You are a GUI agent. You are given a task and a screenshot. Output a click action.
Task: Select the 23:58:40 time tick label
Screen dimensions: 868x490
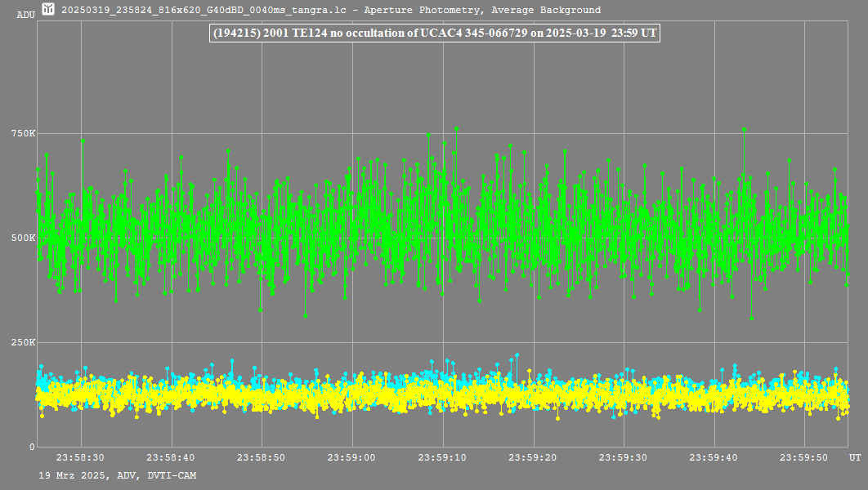[x=170, y=458]
